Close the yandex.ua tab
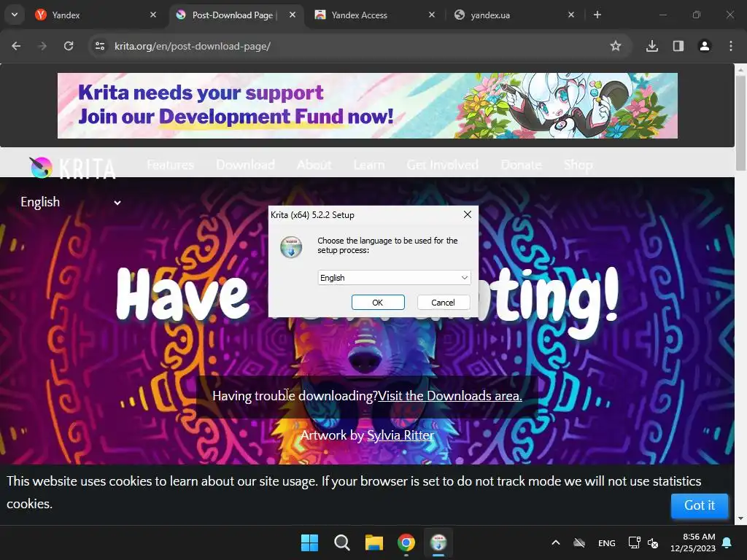Image resolution: width=747 pixels, height=560 pixels. pos(571,15)
